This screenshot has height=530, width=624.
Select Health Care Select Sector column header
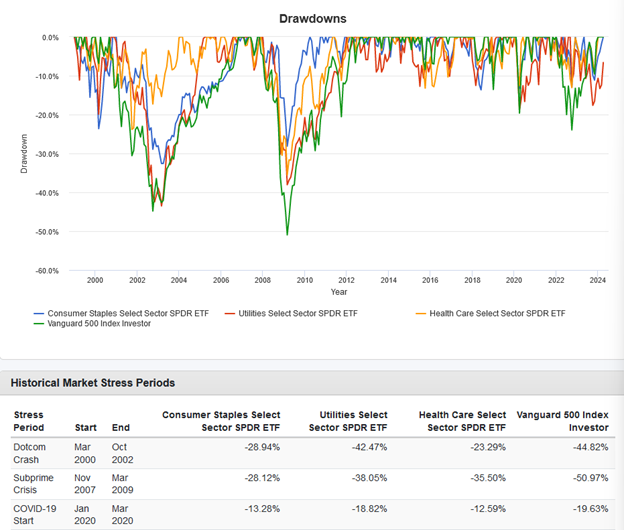pyautogui.click(x=462, y=421)
